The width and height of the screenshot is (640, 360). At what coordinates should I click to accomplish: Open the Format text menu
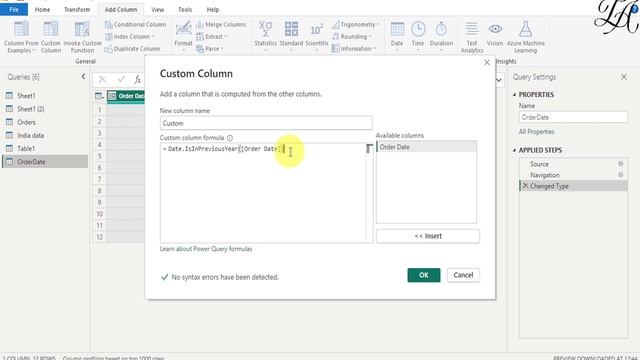pyautogui.click(x=183, y=36)
